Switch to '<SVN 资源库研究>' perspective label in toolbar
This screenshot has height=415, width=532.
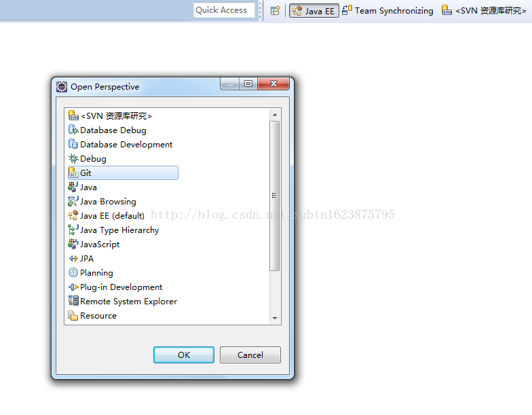(x=491, y=11)
